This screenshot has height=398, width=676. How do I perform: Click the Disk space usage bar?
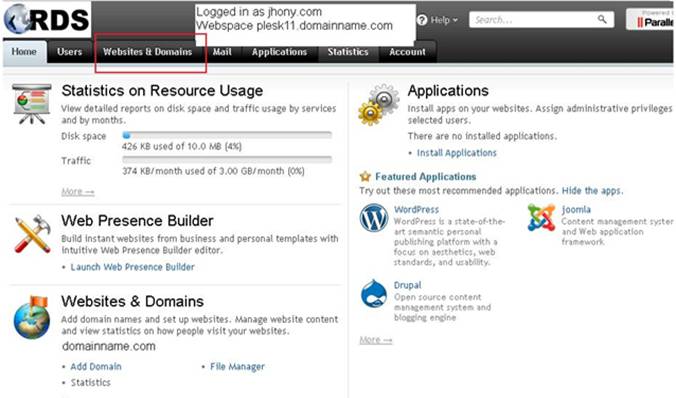[x=227, y=135]
